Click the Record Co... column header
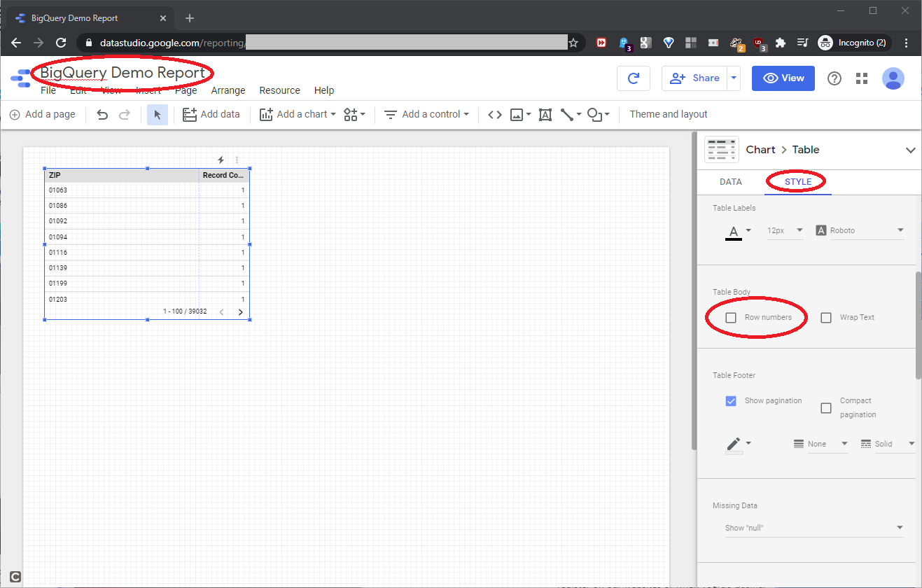 (224, 175)
